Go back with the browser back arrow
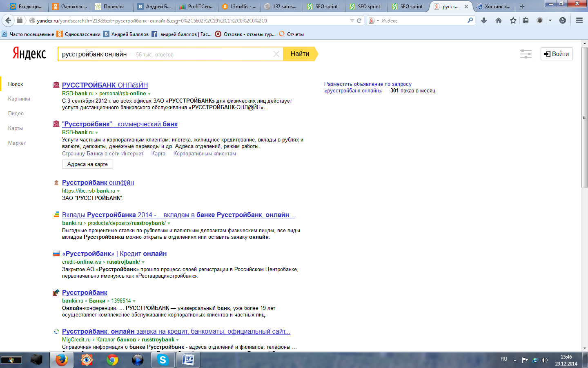This screenshot has width=588, height=368. click(x=8, y=20)
